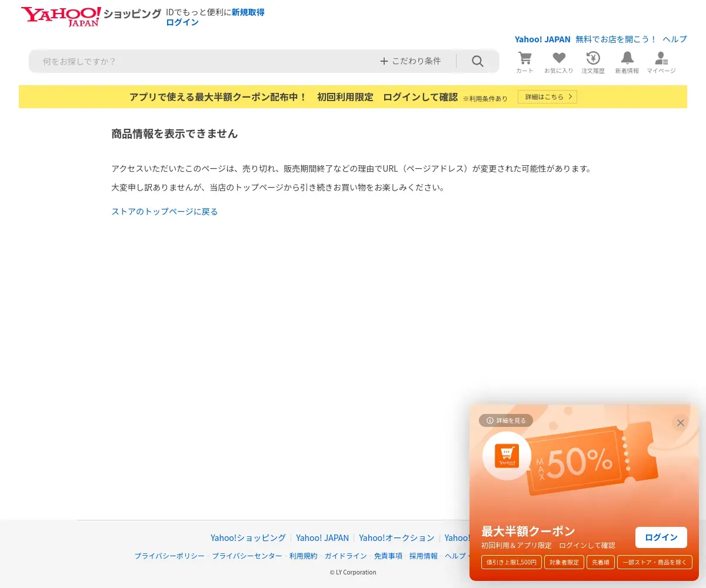View order history yen icon

[593, 62]
